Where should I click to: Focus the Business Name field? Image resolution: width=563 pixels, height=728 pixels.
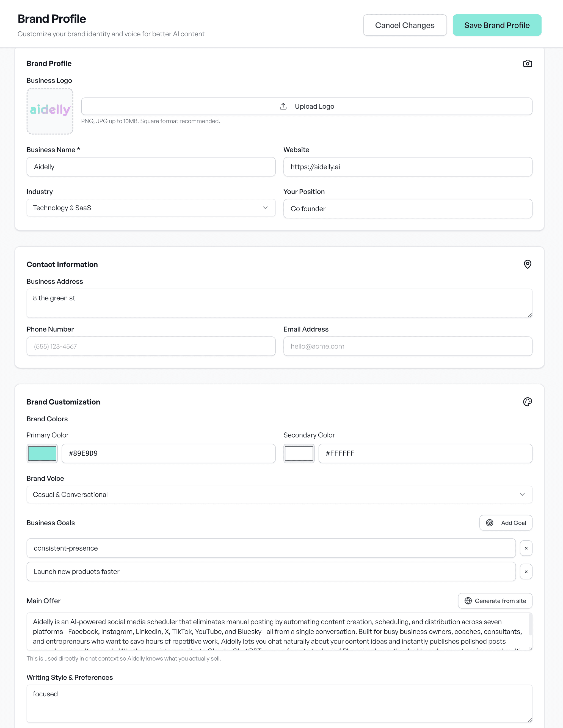pyautogui.click(x=151, y=167)
